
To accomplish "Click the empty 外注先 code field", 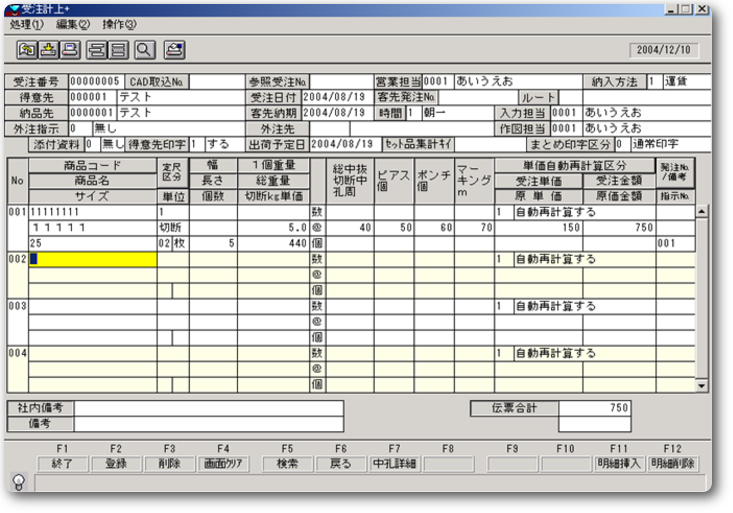I will coord(330,128).
